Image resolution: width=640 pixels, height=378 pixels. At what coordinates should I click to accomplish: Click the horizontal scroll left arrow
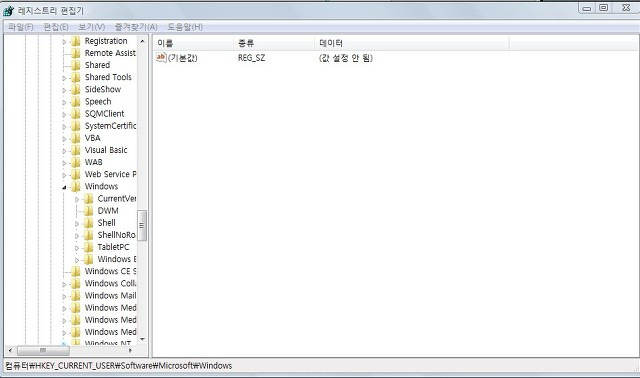(x=10, y=350)
